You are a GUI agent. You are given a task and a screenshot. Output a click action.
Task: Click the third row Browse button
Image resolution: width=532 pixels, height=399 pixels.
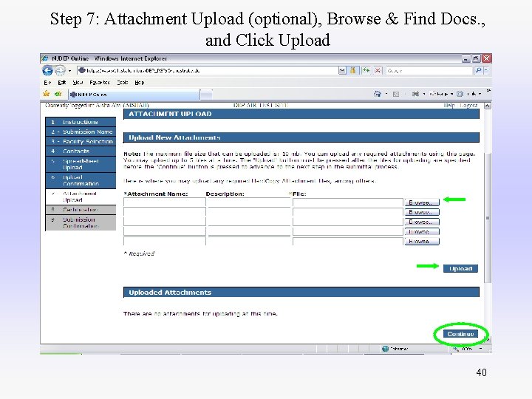(422, 222)
